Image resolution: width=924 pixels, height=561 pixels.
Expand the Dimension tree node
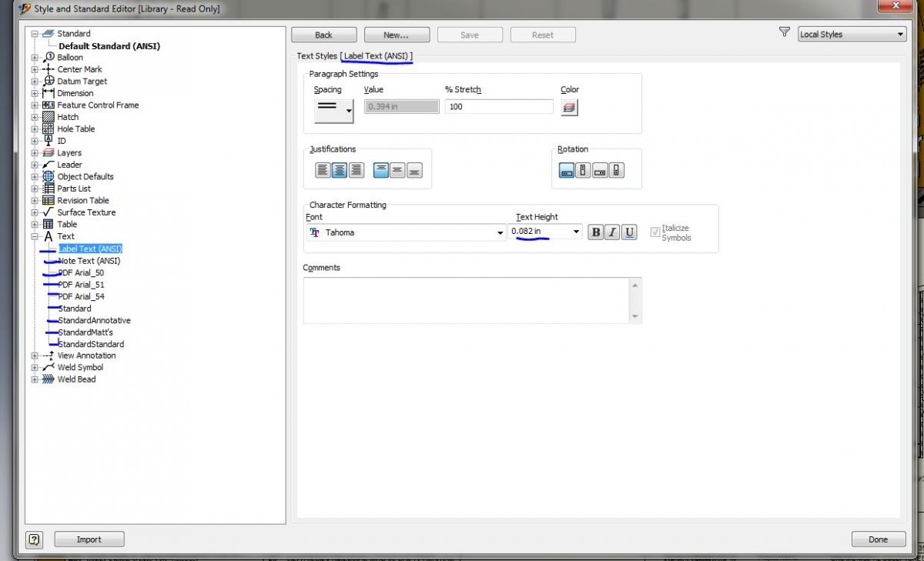coord(34,93)
